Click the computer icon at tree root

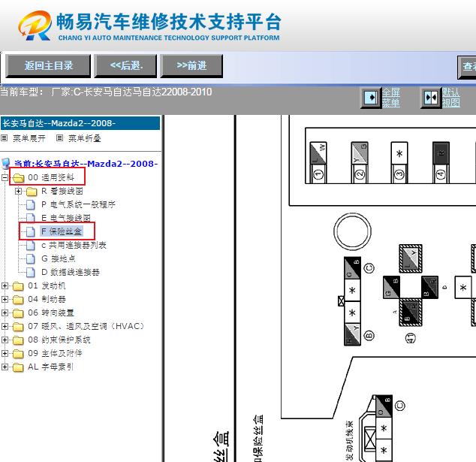6,164
